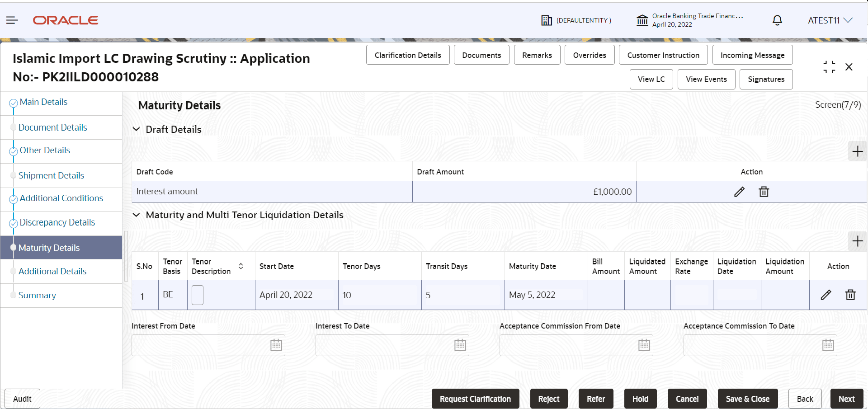Sort by Tenor Description column
Image resolution: width=868 pixels, height=409 pixels.
coord(241,266)
